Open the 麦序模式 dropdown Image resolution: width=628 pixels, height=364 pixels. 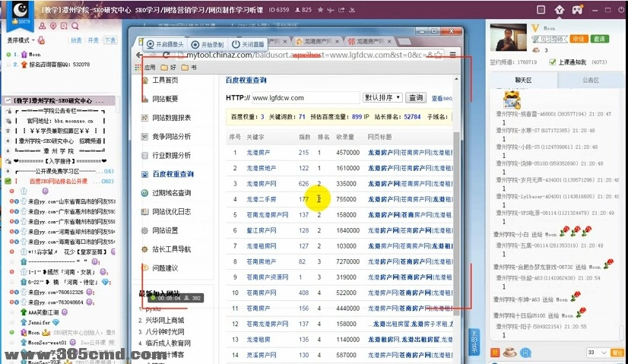click(x=21, y=40)
